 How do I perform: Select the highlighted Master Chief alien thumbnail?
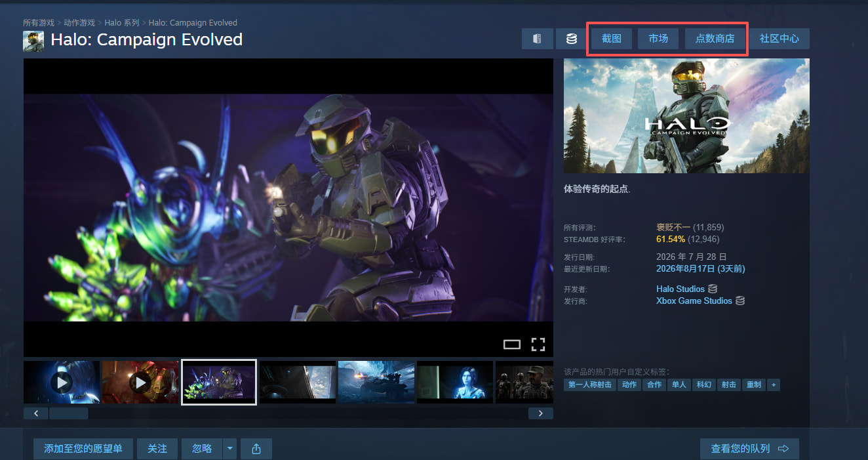[x=219, y=382]
